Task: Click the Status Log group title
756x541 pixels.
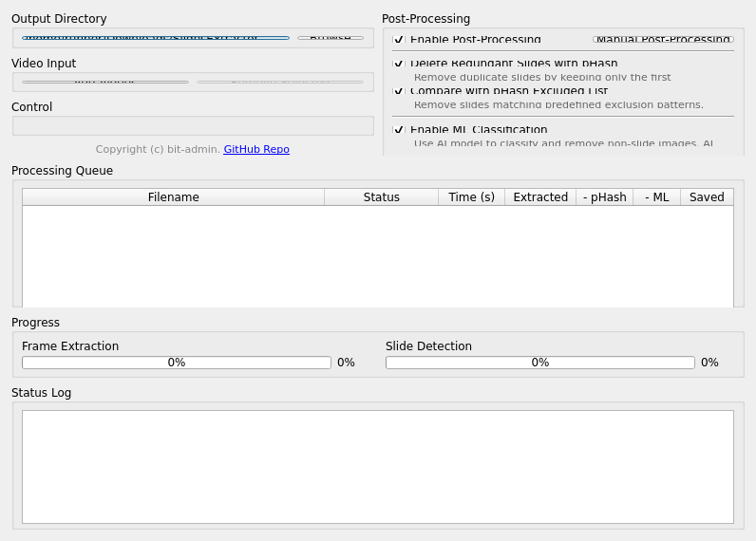Action: (42, 393)
